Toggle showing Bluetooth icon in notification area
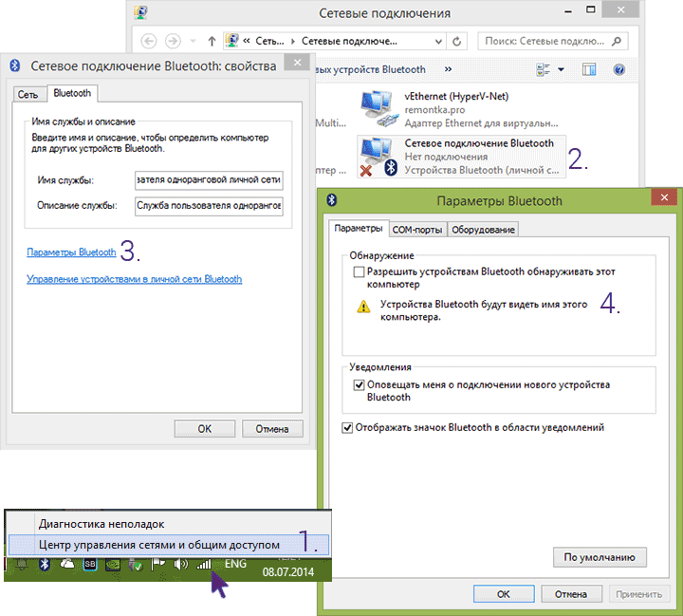 [x=347, y=428]
